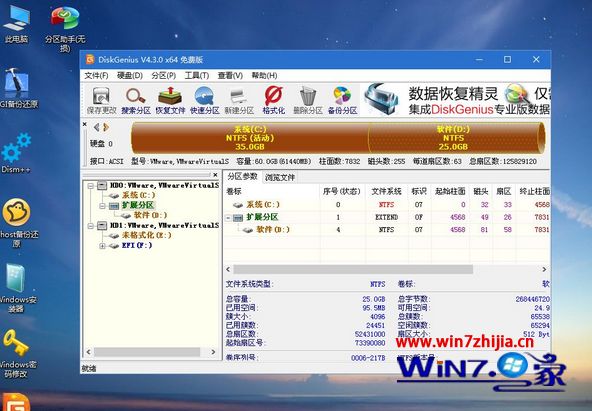The width and height of the screenshot is (592, 411).
Task: Open the 硬盘(D) menu
Action: click(130, 75)
